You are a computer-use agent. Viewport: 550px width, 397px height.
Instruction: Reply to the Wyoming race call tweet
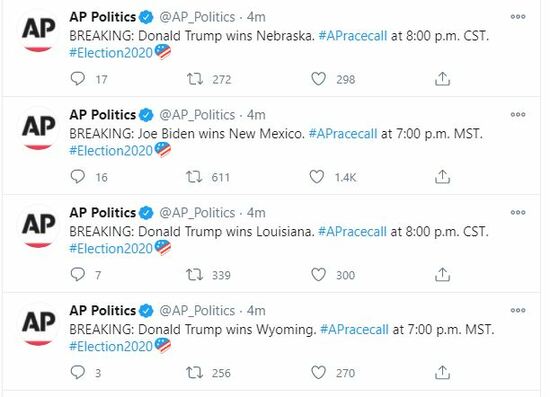click(78, 372)
